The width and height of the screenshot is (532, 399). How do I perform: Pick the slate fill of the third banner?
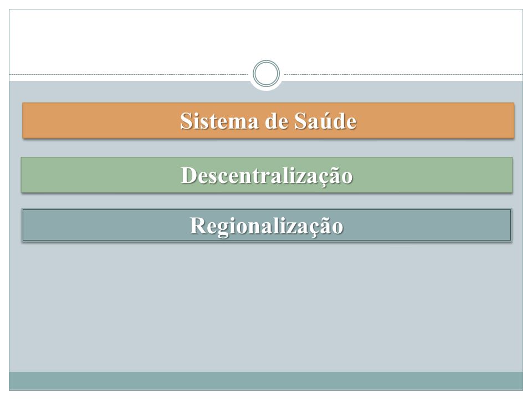(102, 226)
